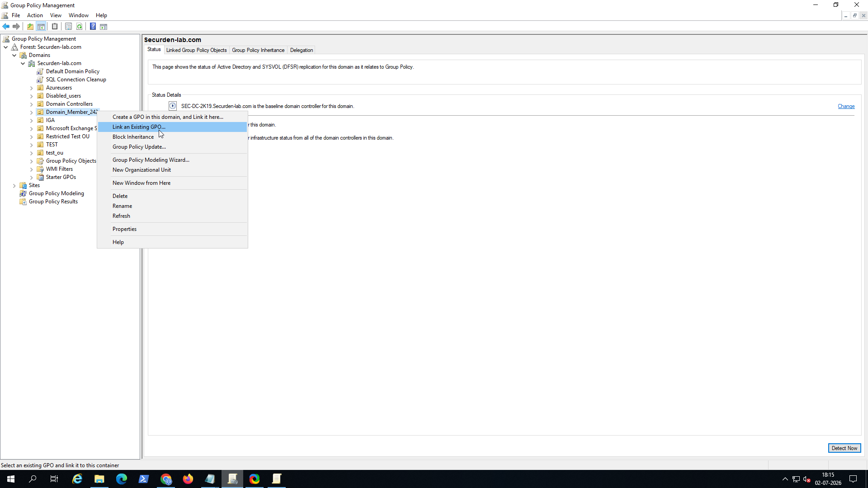Click the Detect Now button

pos(844,448)
